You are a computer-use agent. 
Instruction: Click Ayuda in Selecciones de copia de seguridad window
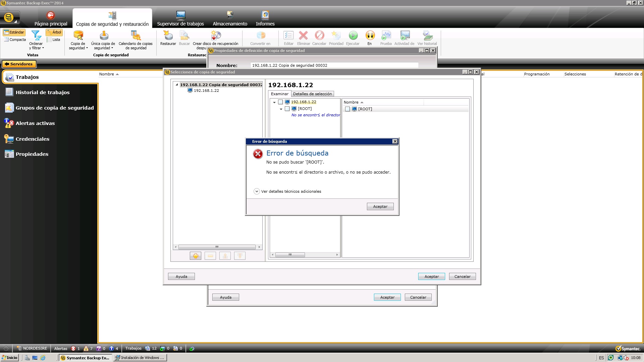tap(181, 277)
